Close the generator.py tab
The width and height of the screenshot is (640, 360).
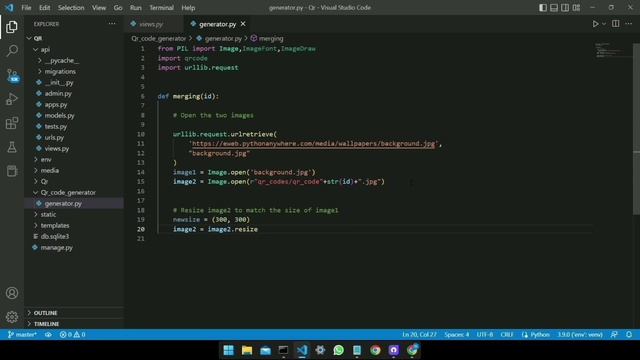coord(243,24)
